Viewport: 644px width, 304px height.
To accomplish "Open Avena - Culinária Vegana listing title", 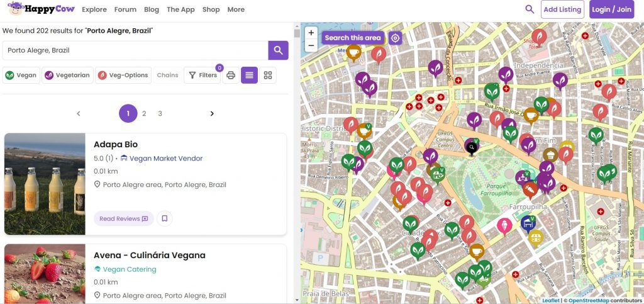I will click(x=150, y=255).
